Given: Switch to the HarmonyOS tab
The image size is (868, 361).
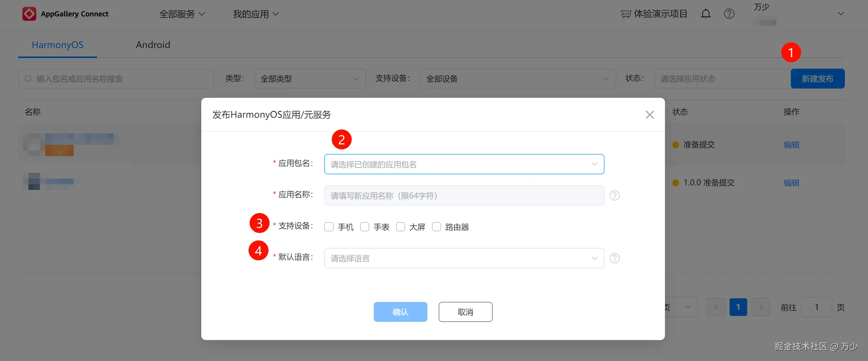Looking at the screenshot, I should [58, 45].
